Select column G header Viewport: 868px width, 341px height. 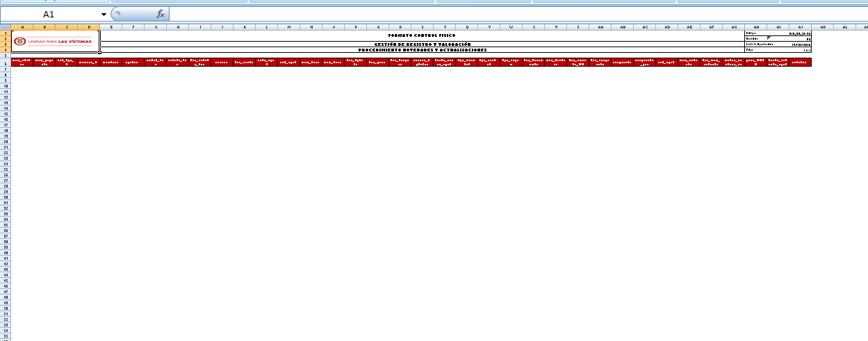pyautogui.click(x=156, y=27)
